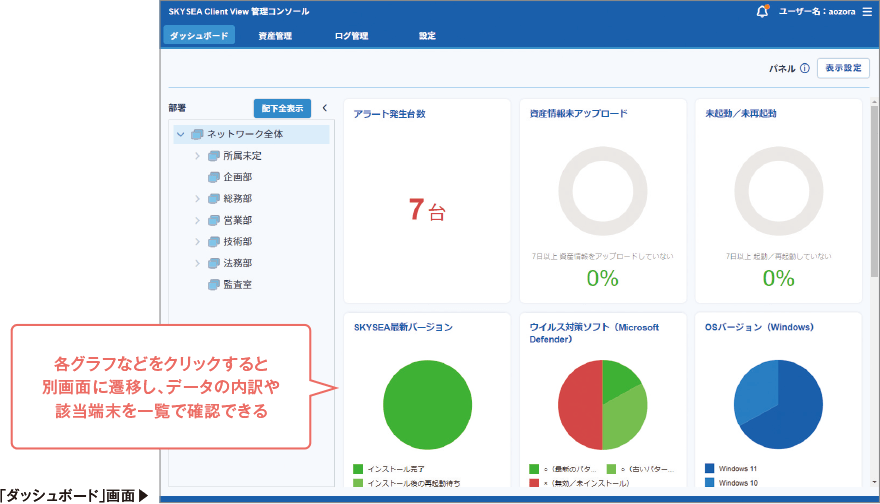880x504 pixels.
Task: Go to the 設定 tab
Action: coord(427,36)
